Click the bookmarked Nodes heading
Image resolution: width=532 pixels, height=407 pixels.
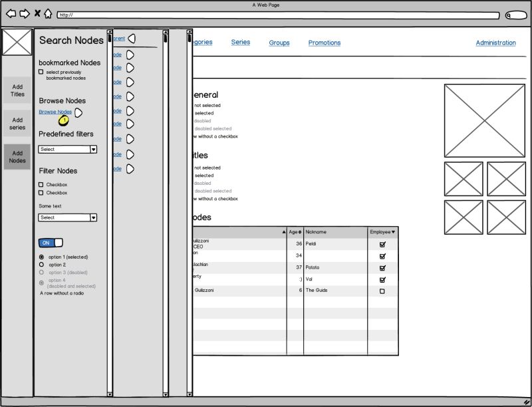click(70, 63)
